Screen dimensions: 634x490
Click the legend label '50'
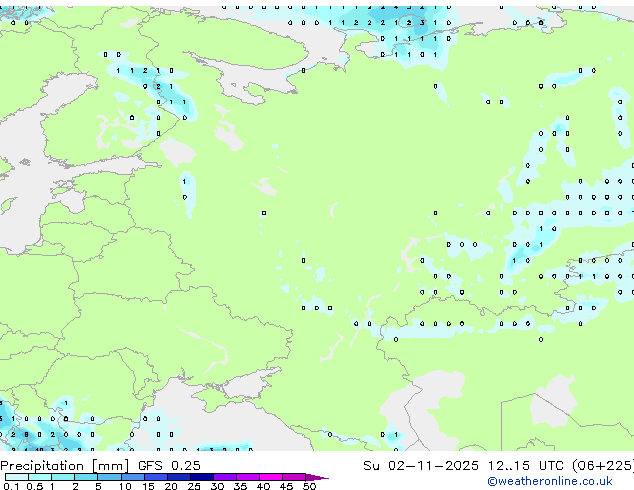(309, 486)
